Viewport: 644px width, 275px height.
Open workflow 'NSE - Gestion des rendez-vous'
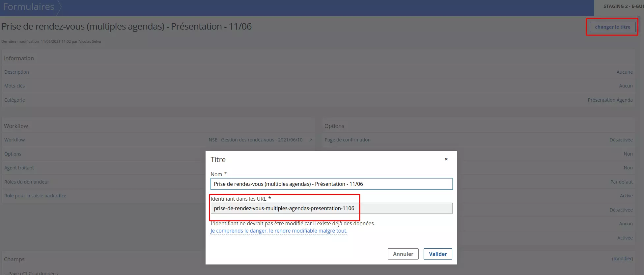255,140
